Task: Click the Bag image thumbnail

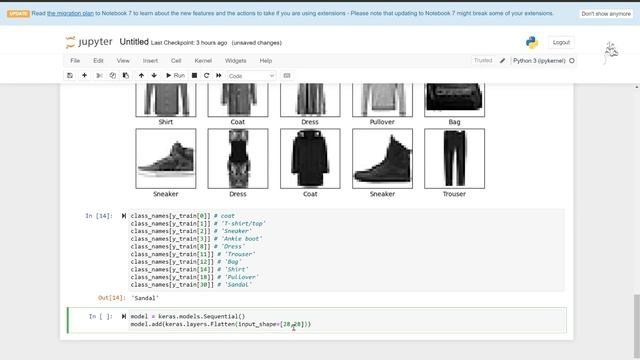Action: click(454, 100)
